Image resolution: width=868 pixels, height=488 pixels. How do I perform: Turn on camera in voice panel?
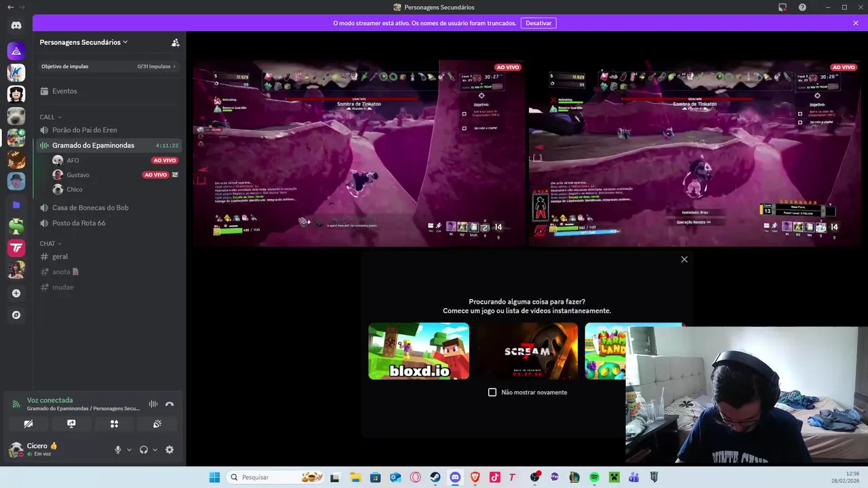pos(28,424)
